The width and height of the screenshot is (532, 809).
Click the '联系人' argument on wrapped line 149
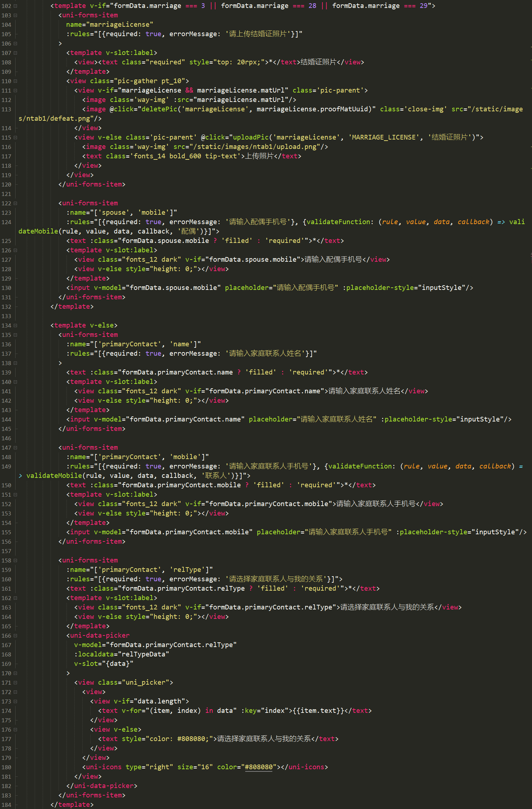[216, 476]
